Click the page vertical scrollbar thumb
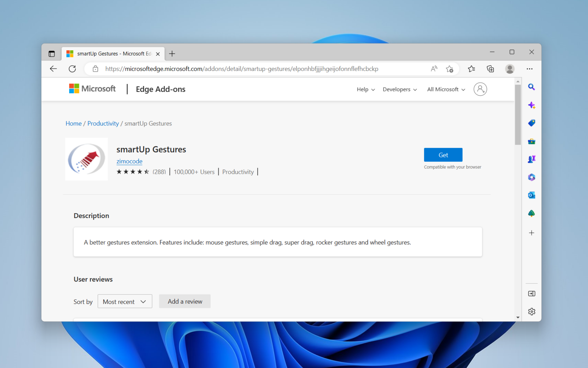The image size is (588, 368). (518, 114)
